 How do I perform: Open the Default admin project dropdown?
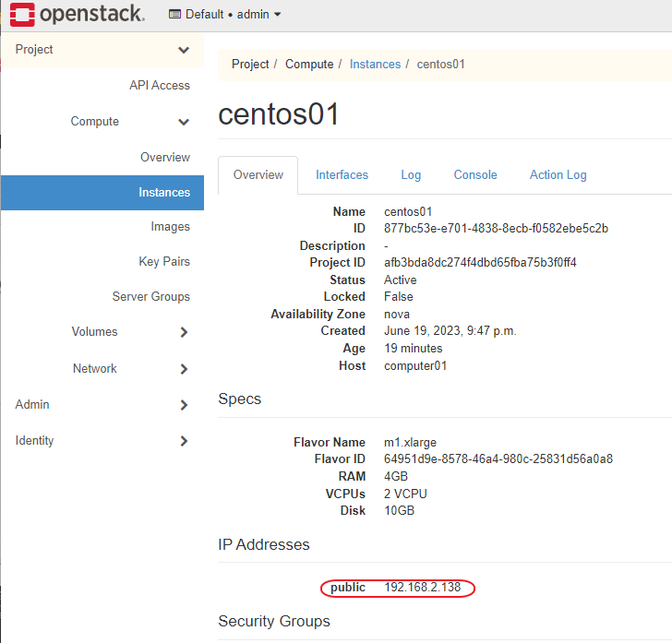[226, 14]
